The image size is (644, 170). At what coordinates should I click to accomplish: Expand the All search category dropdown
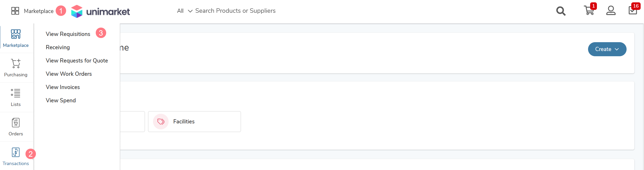[x=185, y=11]
